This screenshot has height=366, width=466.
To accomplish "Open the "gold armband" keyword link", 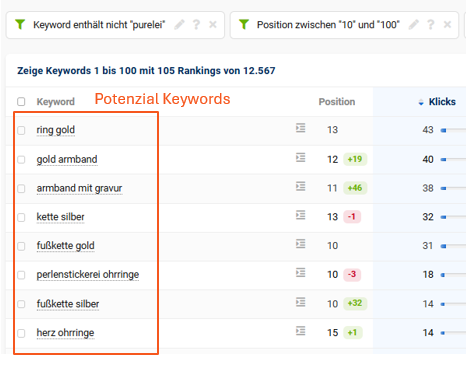I will point(67,159).
